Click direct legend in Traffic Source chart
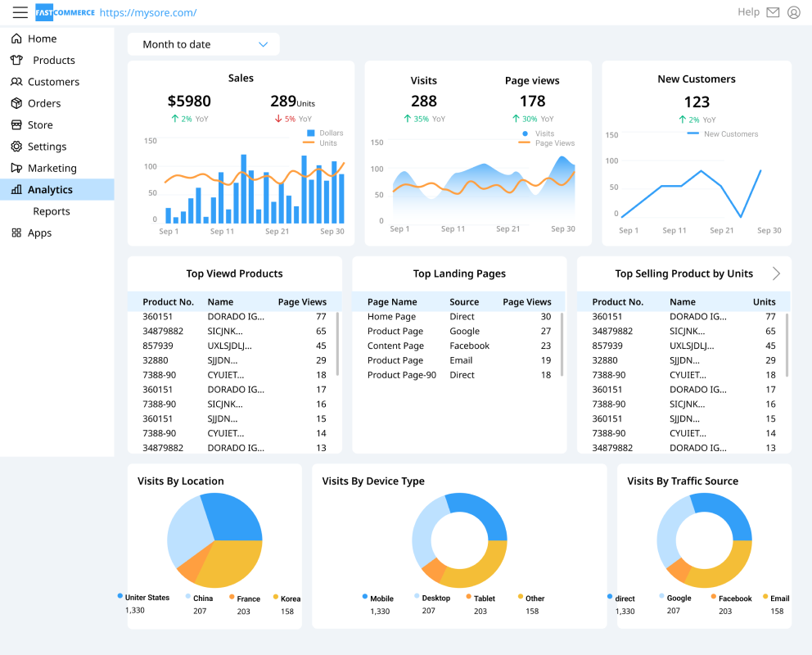This screenshot has height=655, width=812. (x=621, y=598)
